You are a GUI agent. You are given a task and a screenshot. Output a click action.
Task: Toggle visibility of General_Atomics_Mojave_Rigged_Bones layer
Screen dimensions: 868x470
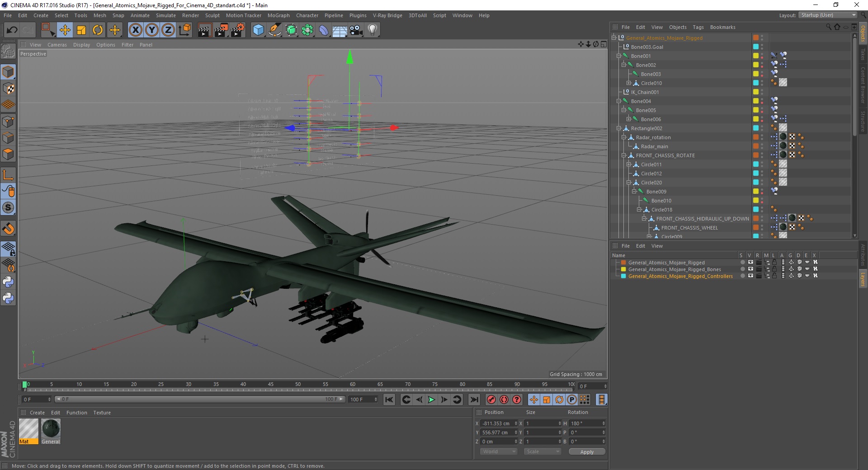[750, 269]
